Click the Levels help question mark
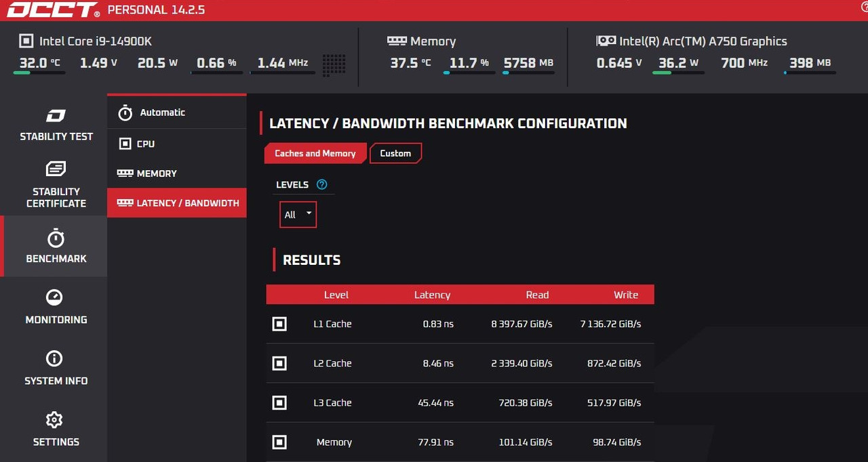The width and height of the screenshot is (868, 462). click(322, 184)
